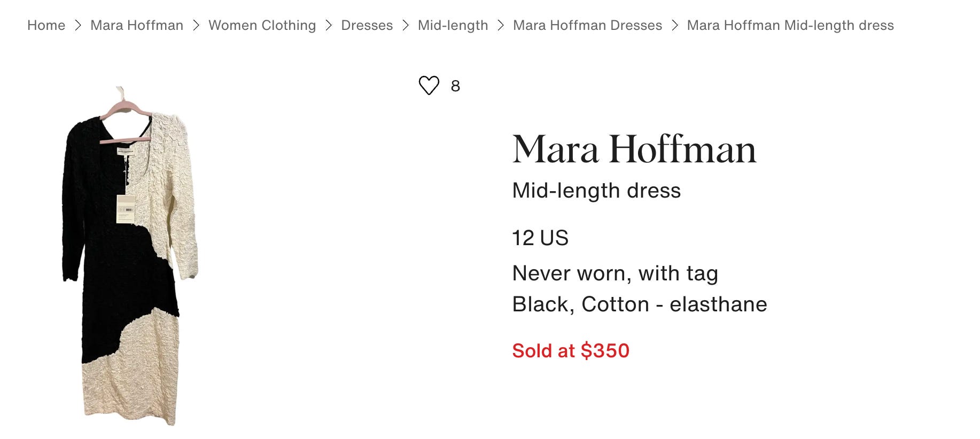
Task: Click the Mara Hoffman brand heading
Action: (634, 149)
